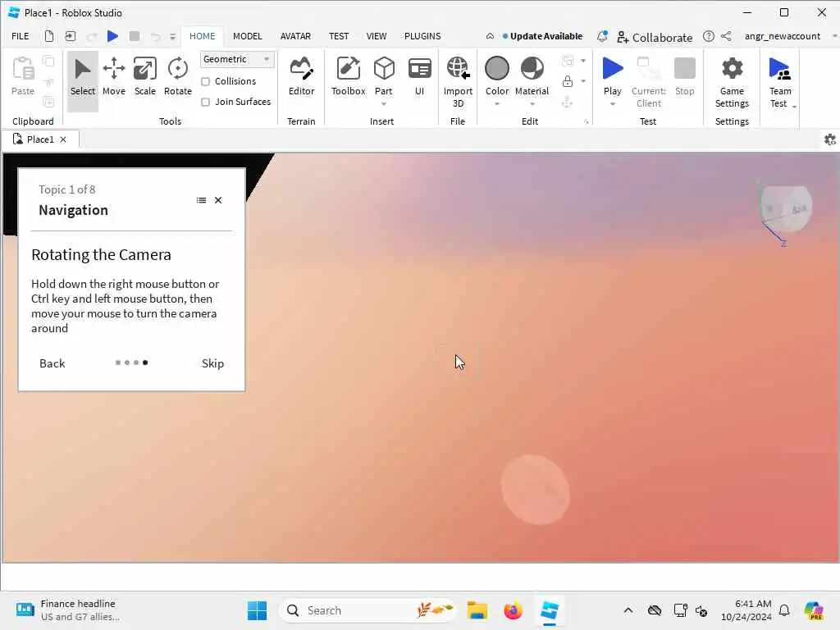Screen dimensions: 840x630
Task: Launch Team Test
Action: (779, 82)
